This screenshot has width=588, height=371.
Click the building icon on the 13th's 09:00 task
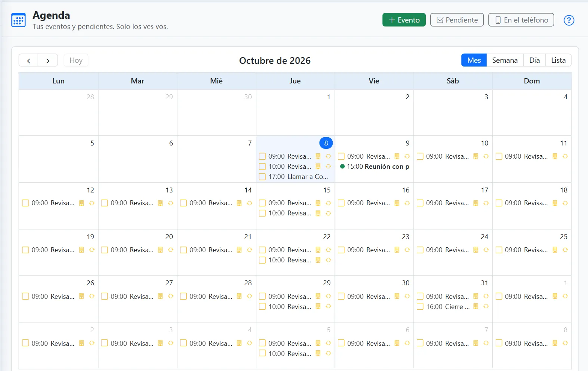point(160,203)
